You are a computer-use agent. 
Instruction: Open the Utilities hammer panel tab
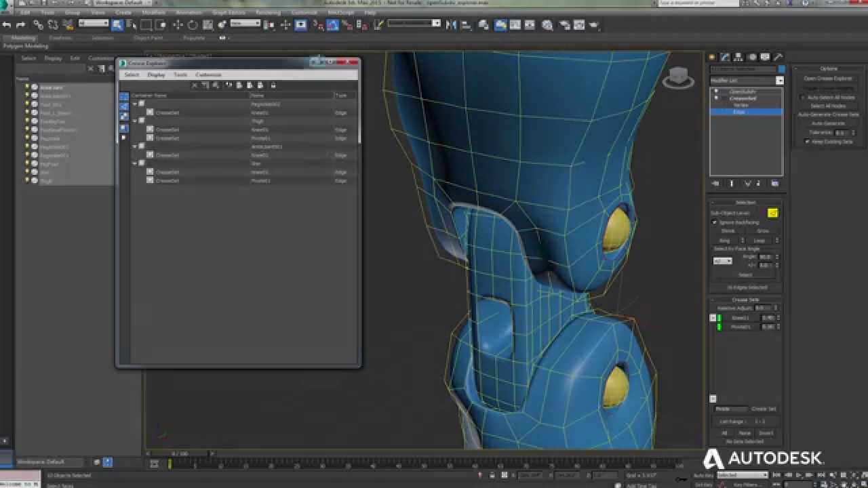778,57
